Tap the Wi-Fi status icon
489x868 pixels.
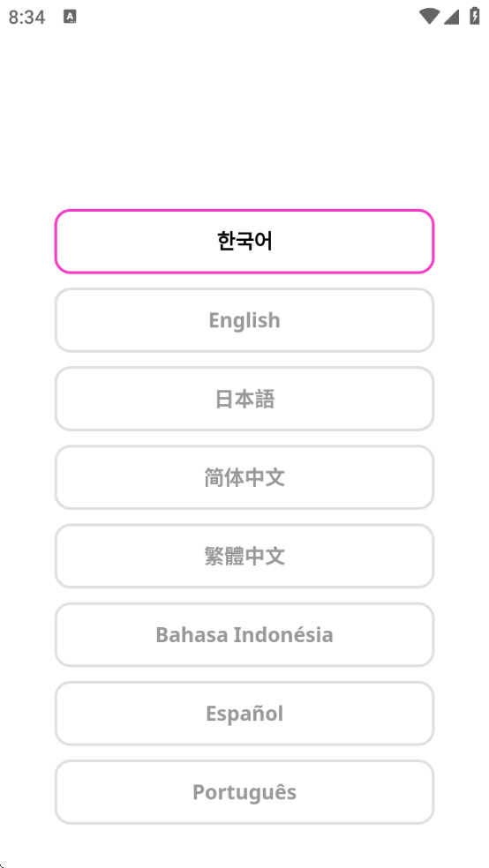pyautogui.click(x=429, y=17)
